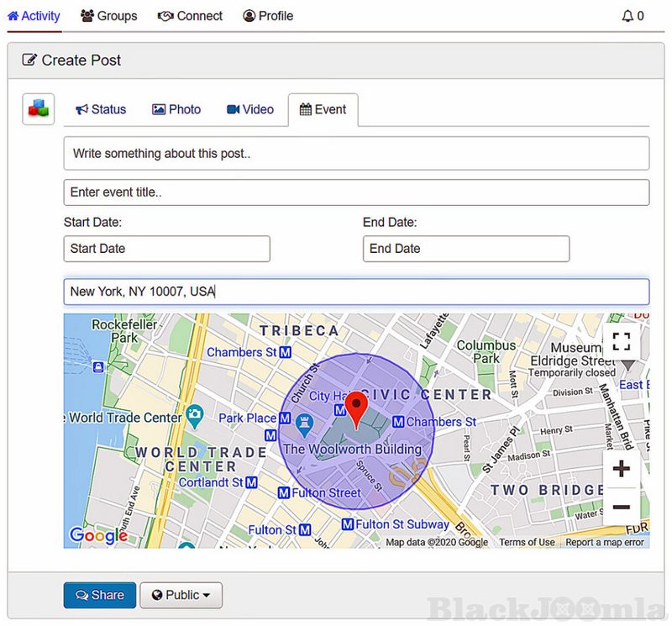Click the Chambers St metro station icon in Tribeca
This screenshot has height=626, width=672.
point(286,352)
